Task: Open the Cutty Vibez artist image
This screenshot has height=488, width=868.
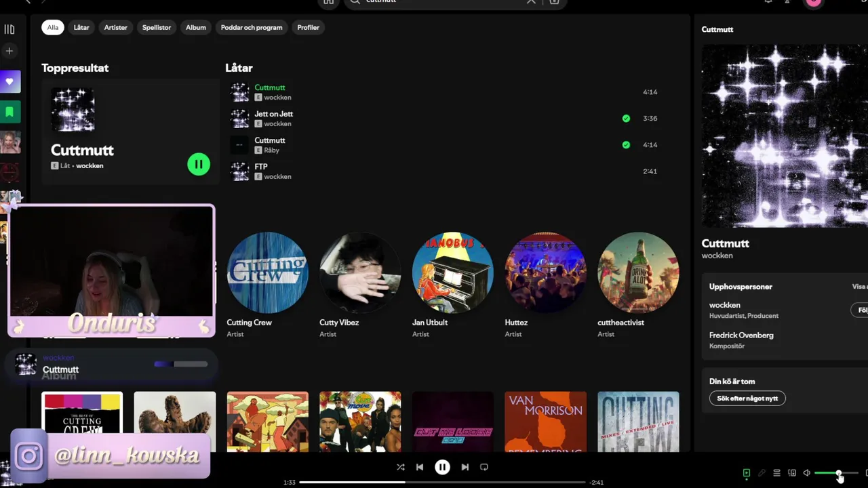Action: click(x=360, y=272)
